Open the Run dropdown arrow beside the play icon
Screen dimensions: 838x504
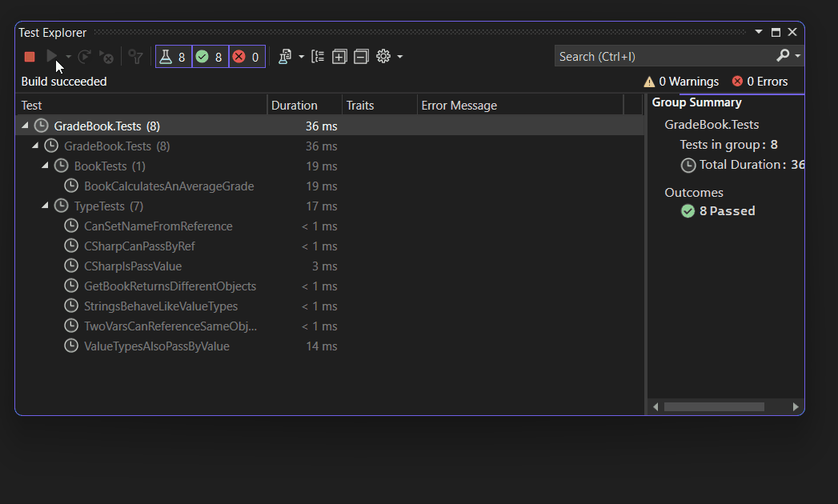coord(68,57)
